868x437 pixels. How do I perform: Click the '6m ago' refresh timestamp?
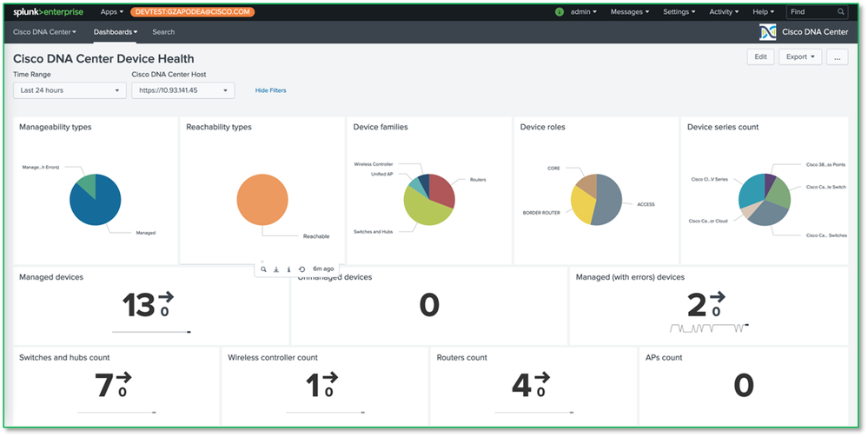coord(323,269)
